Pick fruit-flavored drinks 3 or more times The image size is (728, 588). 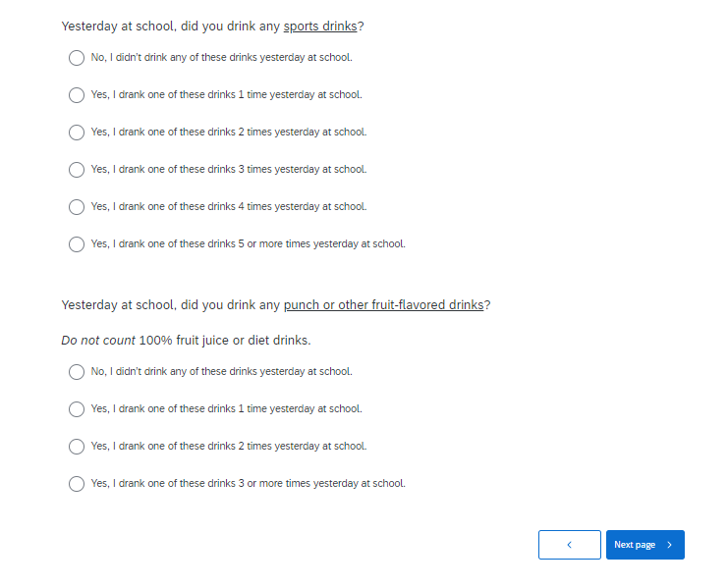tap(77, 484)
